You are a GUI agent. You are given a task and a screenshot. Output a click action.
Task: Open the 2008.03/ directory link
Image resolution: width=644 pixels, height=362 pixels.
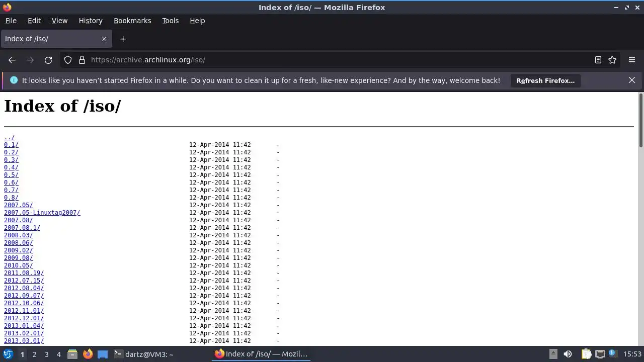point(19,235)
